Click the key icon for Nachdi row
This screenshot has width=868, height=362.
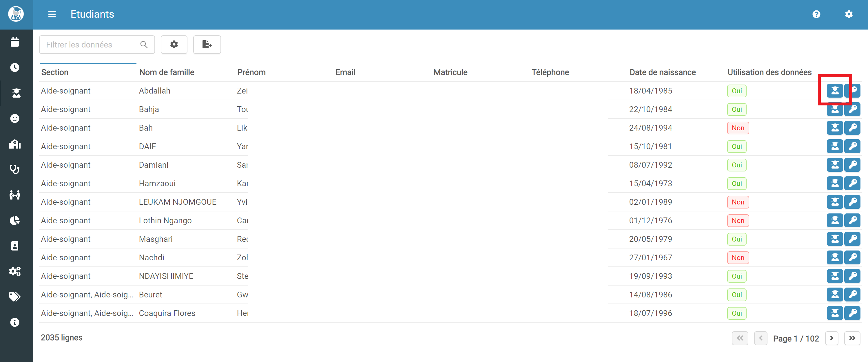(852, 257)
